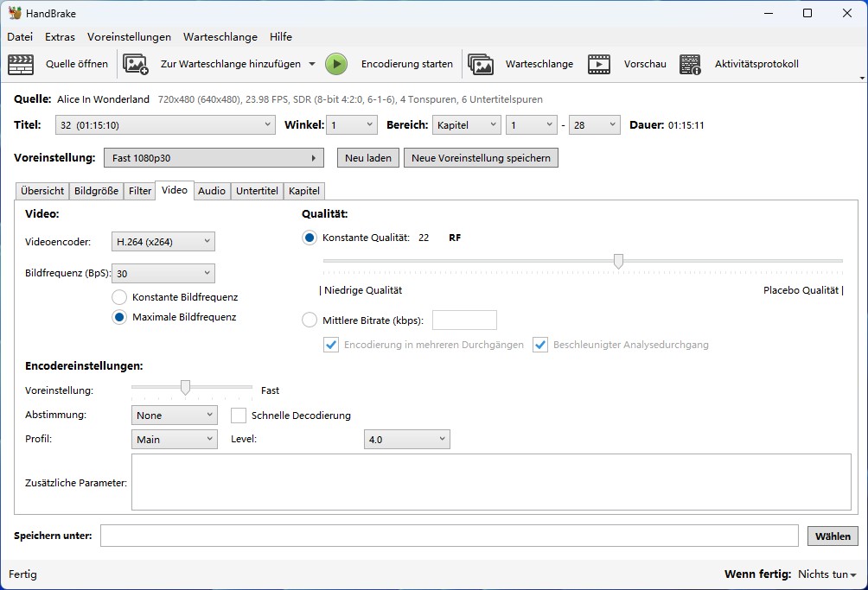
Task: Switch to the Filter tab
Action: click(139, 191)
